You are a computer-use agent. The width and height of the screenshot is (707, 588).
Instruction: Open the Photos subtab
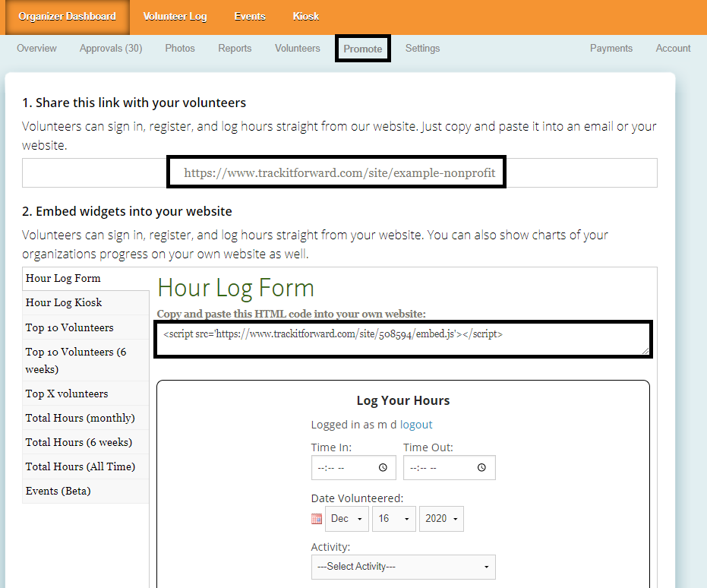[x=180, y=49]
